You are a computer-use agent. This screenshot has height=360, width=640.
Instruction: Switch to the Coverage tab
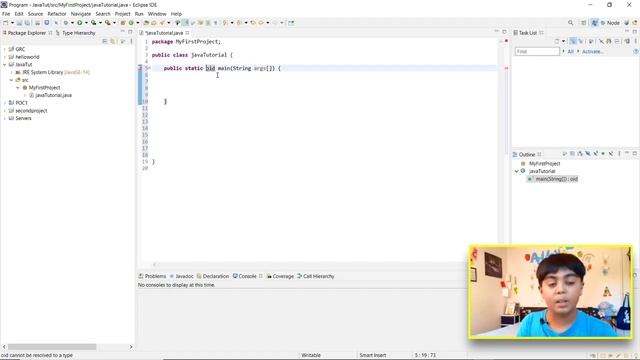click(x=283, y=276)
